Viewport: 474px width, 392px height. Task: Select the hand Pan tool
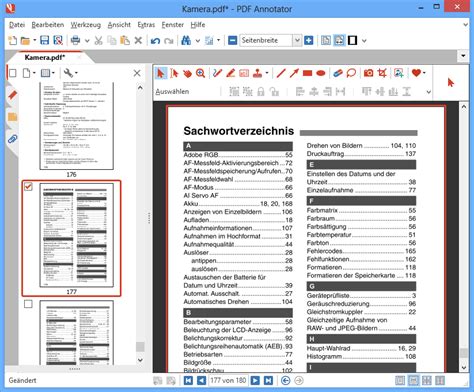pos(187,73)
